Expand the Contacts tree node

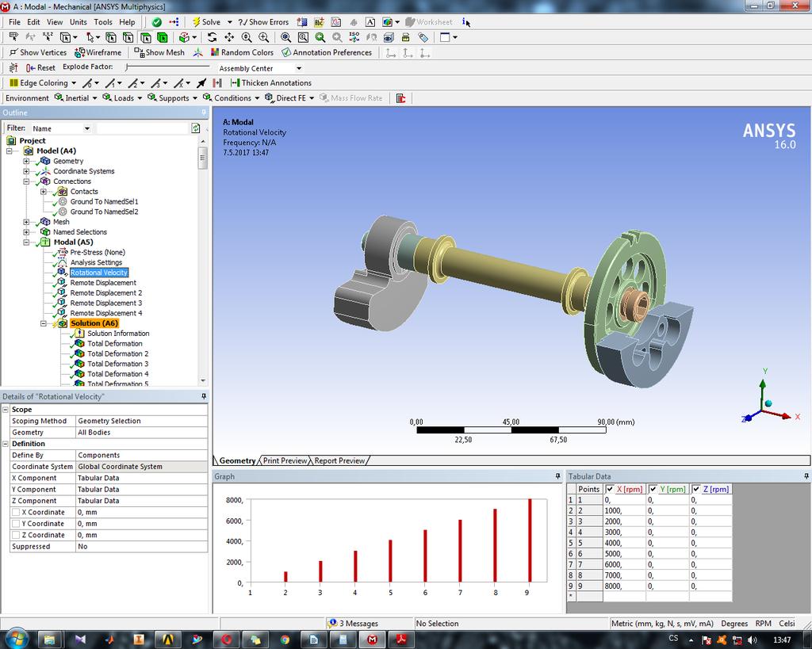click(44, 192)
